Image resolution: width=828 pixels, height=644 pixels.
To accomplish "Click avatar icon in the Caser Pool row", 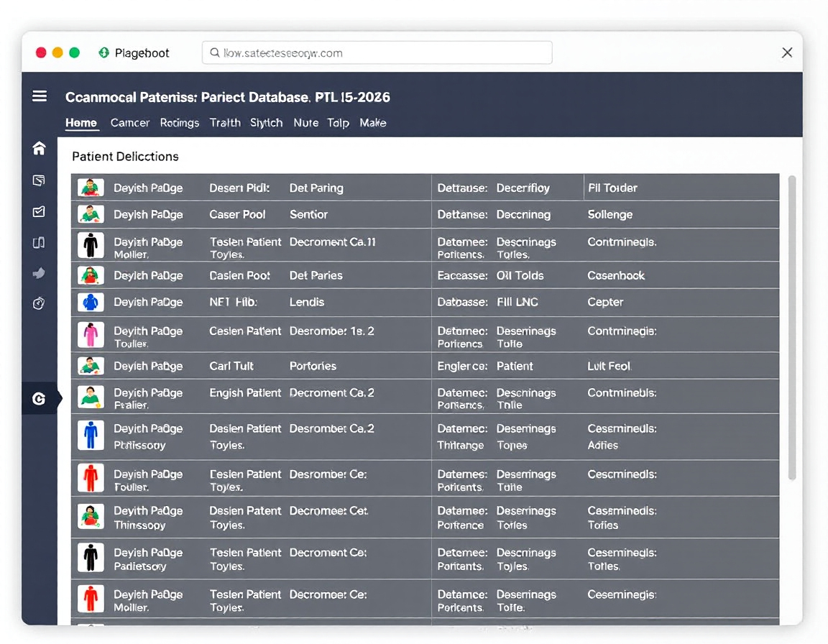I will pyautogui.click(x=91, y=214).
